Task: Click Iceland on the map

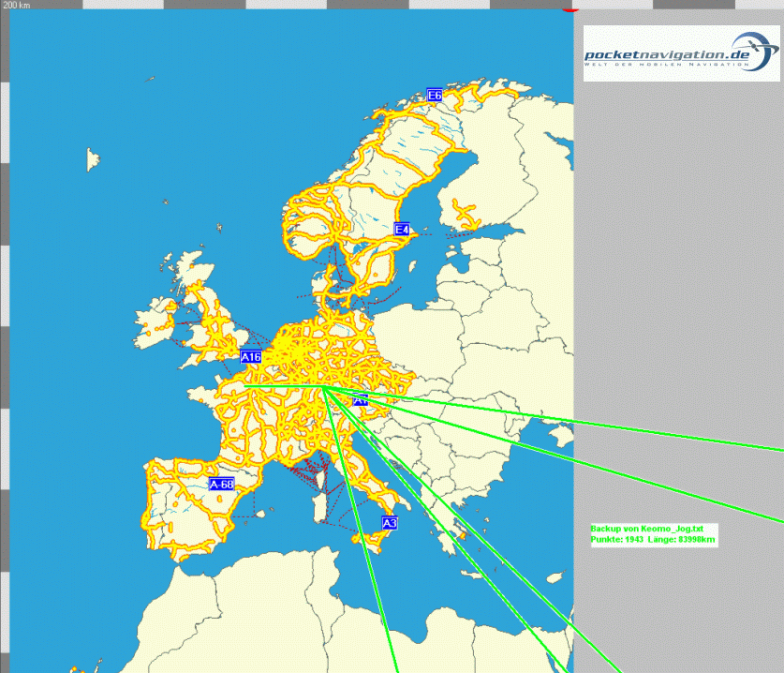Action: tap(93, 159)
